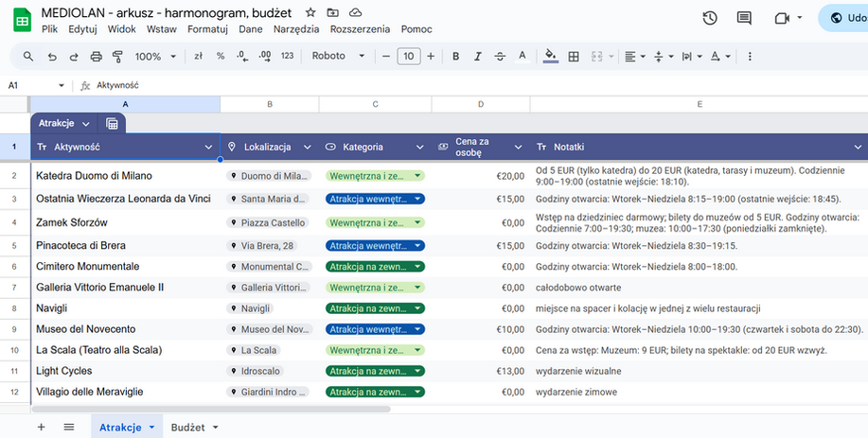
Task: Decrease decimal places
Action: click(x=242, y=56)
